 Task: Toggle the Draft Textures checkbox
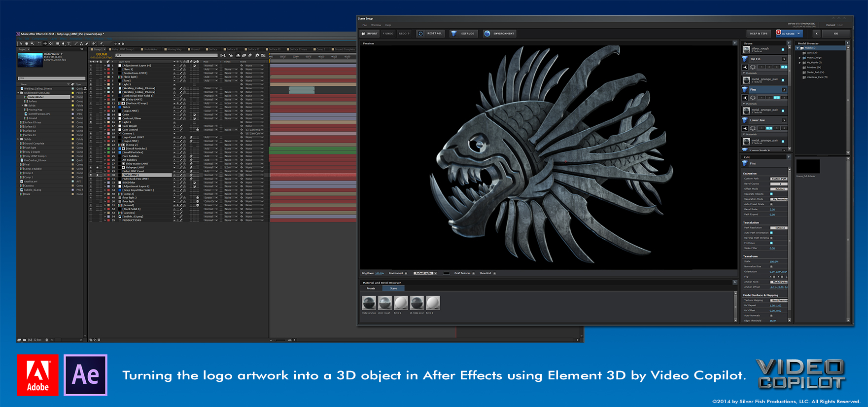(x=473, y=273)
